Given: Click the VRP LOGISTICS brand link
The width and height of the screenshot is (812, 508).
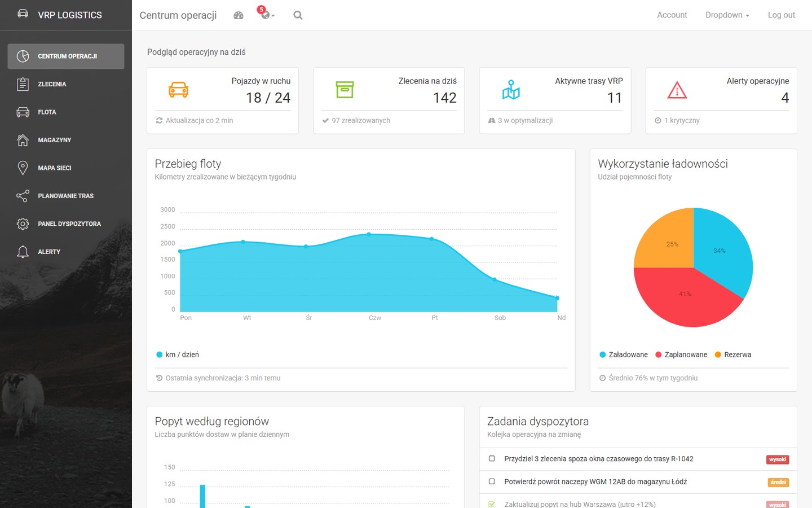Looking at the screenshot, I should coord(70,15).
